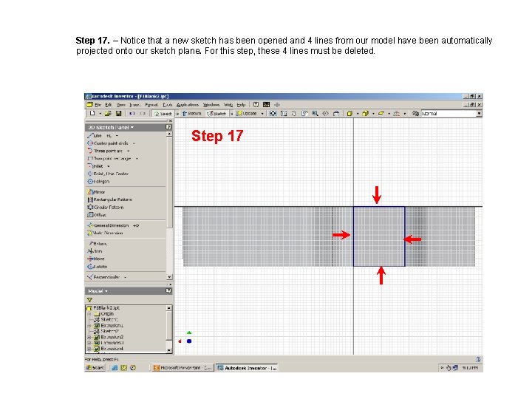532x399 pixels.
Task: Click the Return toolbar button
Action: click(191, 113)
